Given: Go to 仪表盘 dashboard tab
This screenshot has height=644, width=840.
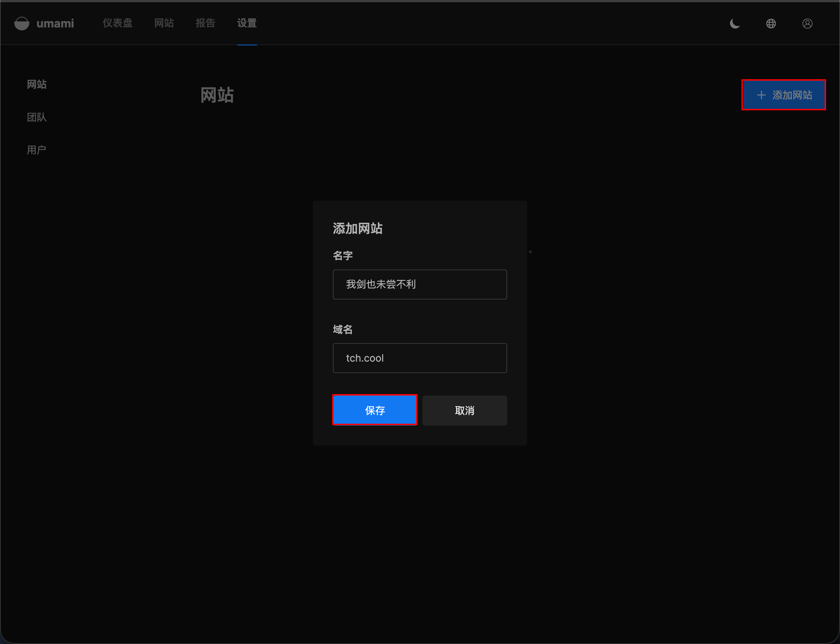Looking at the screenshot, I should [117, 23].
